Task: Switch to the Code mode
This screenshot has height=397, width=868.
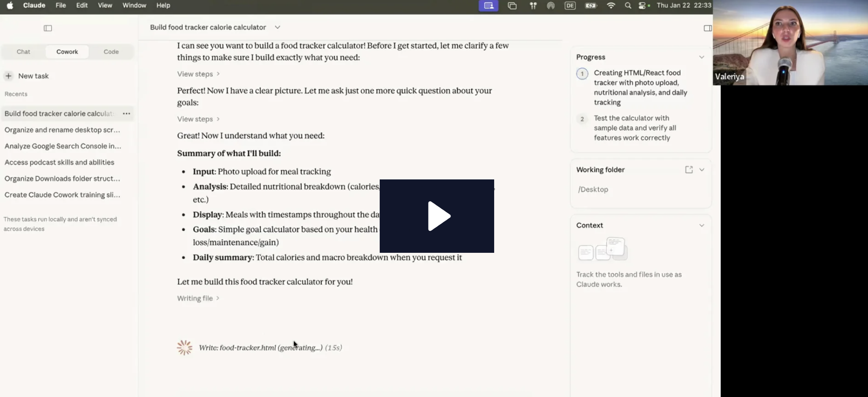Action: (x=111, y=52)
